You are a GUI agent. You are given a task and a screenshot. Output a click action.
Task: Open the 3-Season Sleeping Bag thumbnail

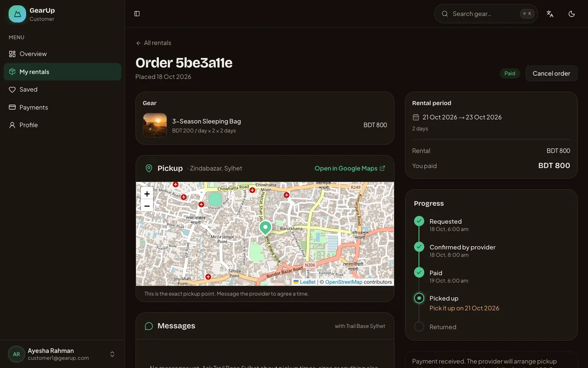155,125
